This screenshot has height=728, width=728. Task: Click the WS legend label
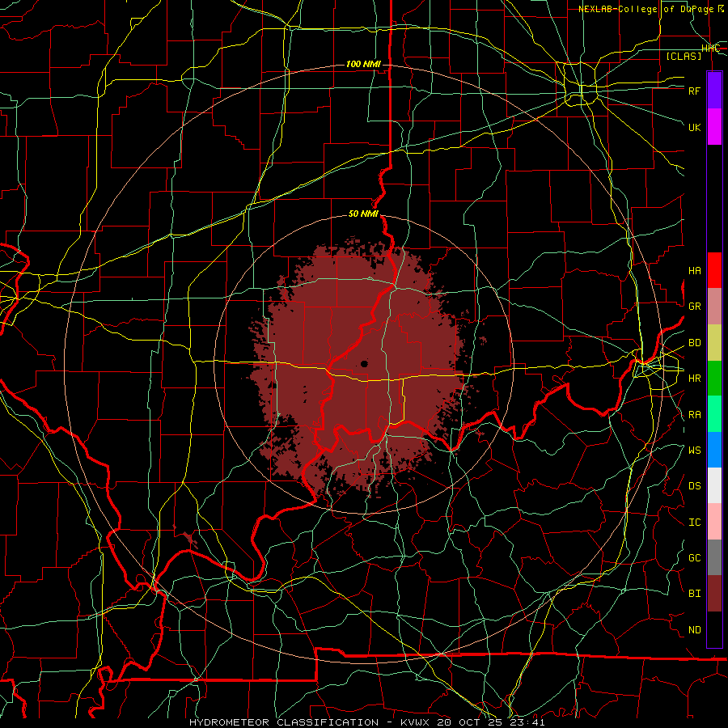pos(694,451)
